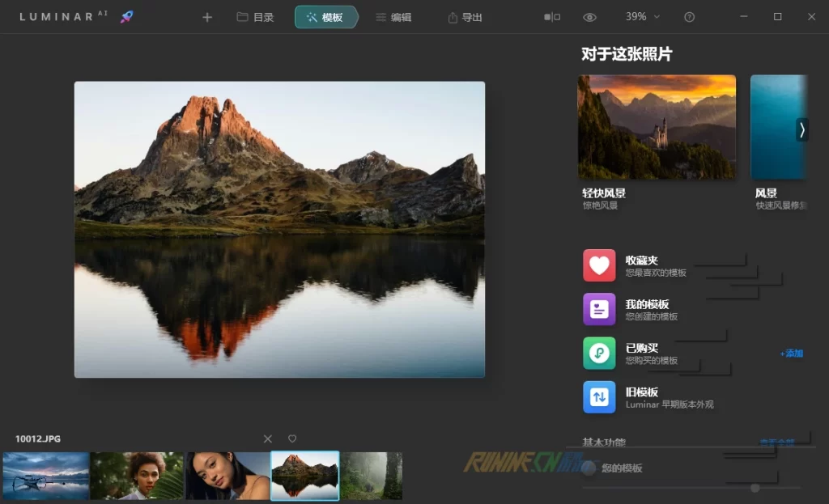Open the blue 旧模板 legacy icon
The width and height of the screenshot is (829, 504).
(x=599, y=397)
